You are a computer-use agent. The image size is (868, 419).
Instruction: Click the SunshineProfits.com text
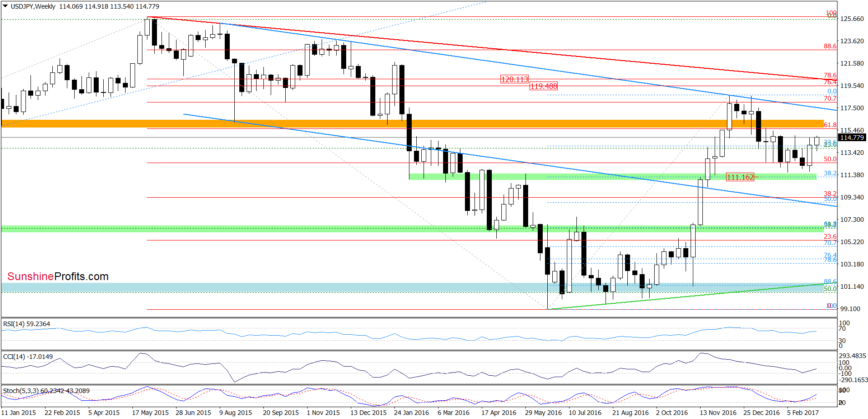click(x=58, y=276)
